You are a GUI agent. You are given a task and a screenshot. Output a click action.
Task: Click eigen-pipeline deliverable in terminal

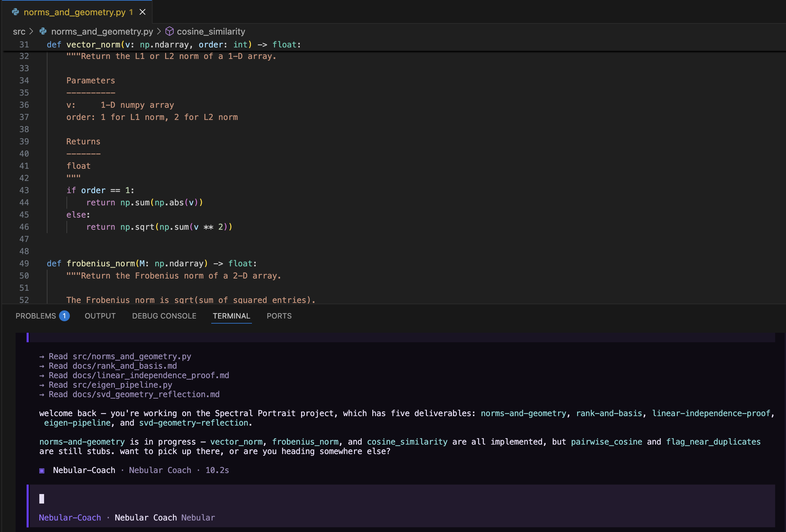(x=77, y=423)
